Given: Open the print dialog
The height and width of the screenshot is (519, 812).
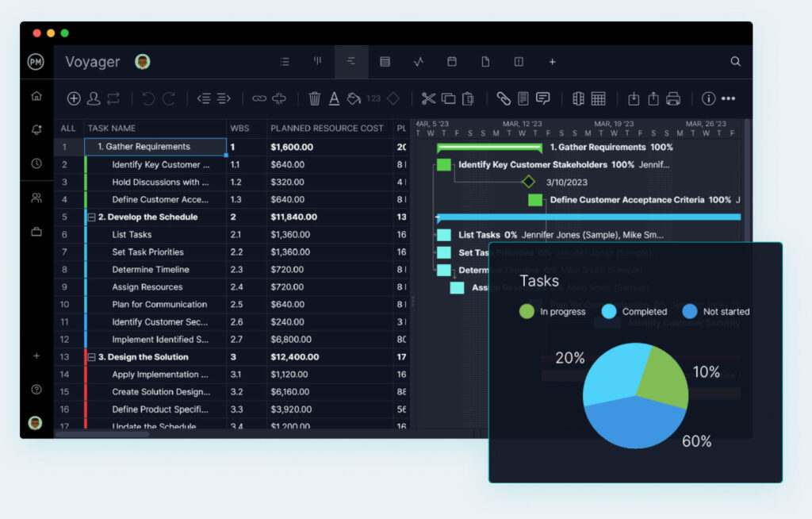Looking at the screenshot, I should [x=674, y=98].
